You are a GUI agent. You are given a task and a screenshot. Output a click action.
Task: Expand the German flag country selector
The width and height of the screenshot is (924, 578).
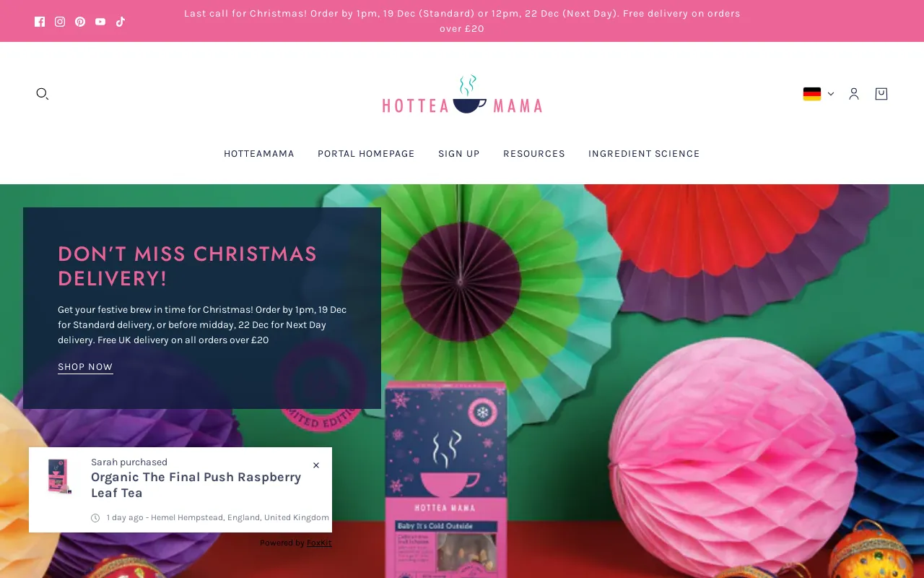click(819, 94)
